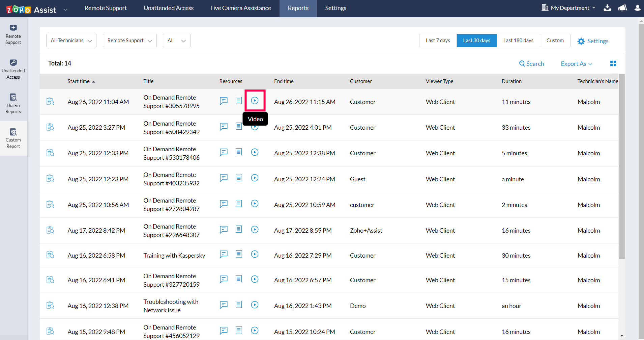644x340 pixels.
Task: Click the grid view icon
Action: pos(613,63)
